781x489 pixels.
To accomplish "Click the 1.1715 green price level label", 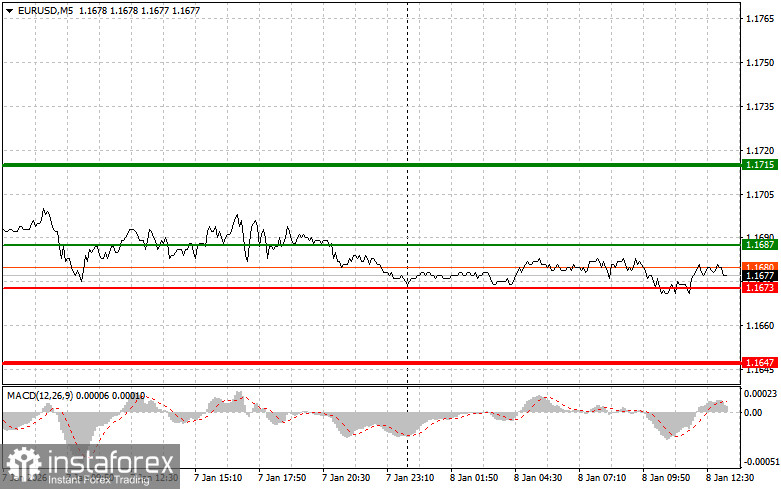I will tap(760, 165).
